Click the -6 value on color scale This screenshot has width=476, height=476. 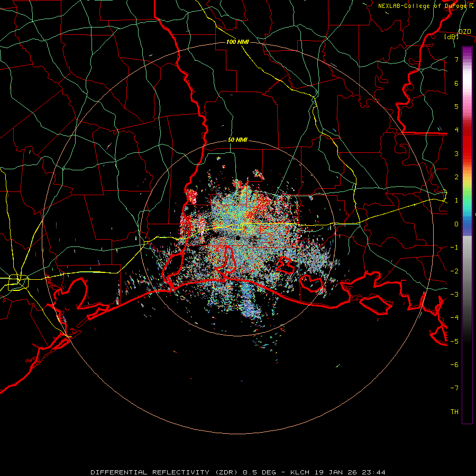[454, 365]
